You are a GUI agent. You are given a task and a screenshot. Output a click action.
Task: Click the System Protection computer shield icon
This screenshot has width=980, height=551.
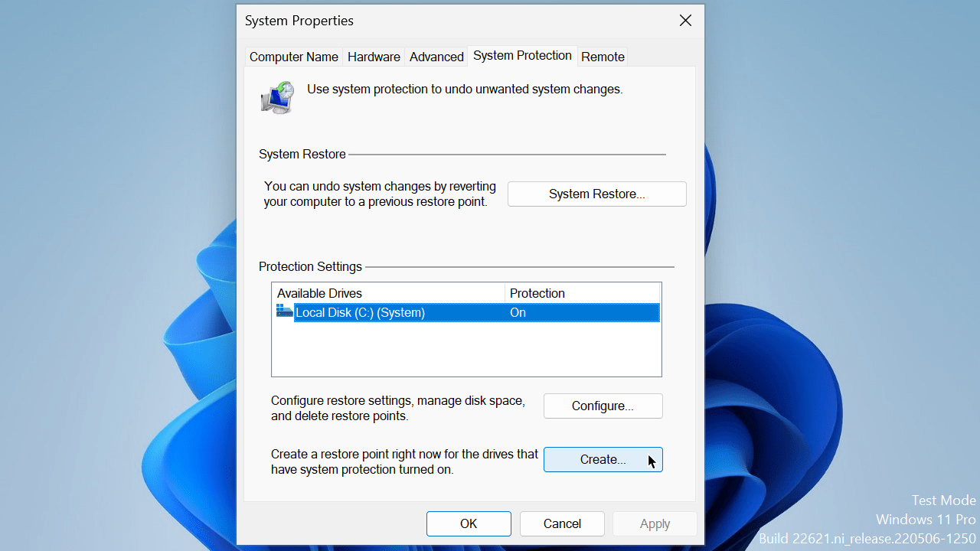[277, 97]
